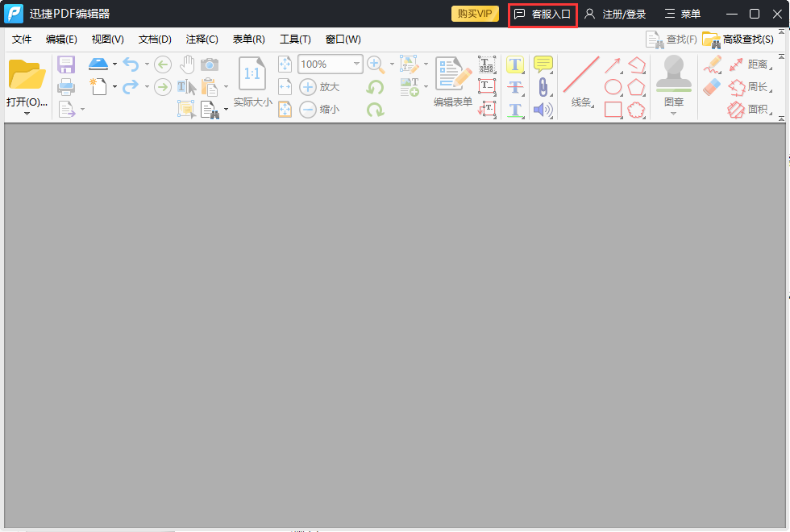Click the Zoom In magnifier tool
This screenshot has height=532, width=790.
(376, 64)
